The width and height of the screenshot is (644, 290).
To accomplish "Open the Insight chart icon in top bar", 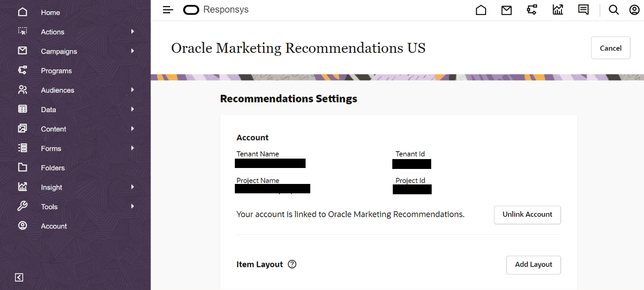I will [558, 10].
